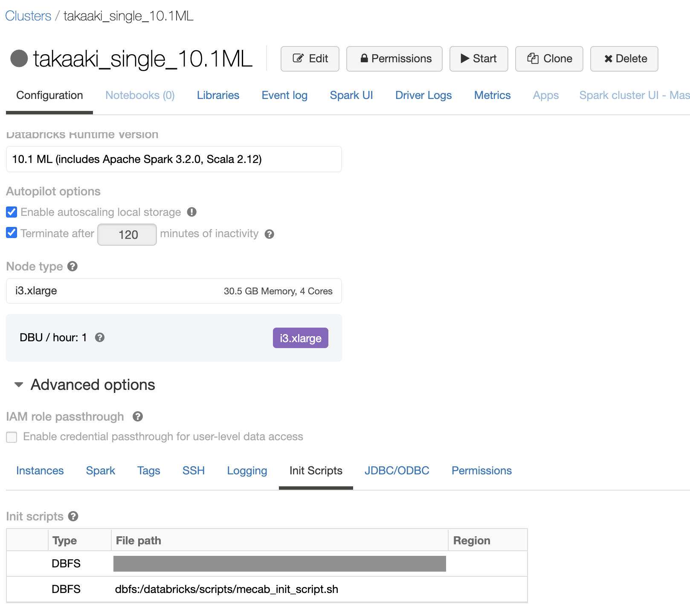Open Spark cluster UI - Master tab
The image size is (690, 616).
click(x=634, y=95)
